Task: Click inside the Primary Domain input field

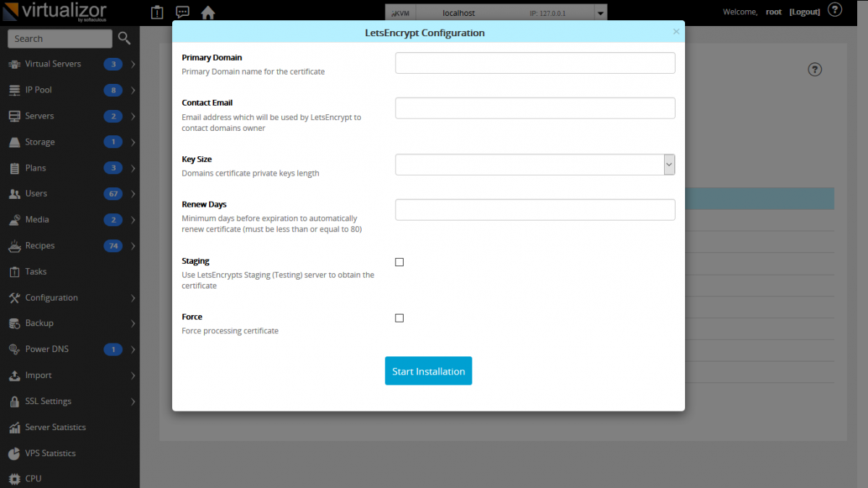Action: coord(535,63)
